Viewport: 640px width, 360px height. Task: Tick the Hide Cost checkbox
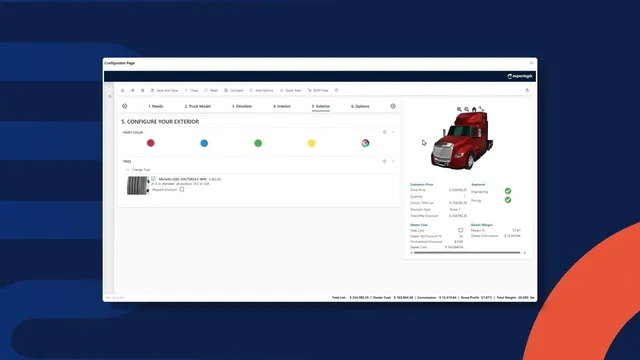click(460, 231)
